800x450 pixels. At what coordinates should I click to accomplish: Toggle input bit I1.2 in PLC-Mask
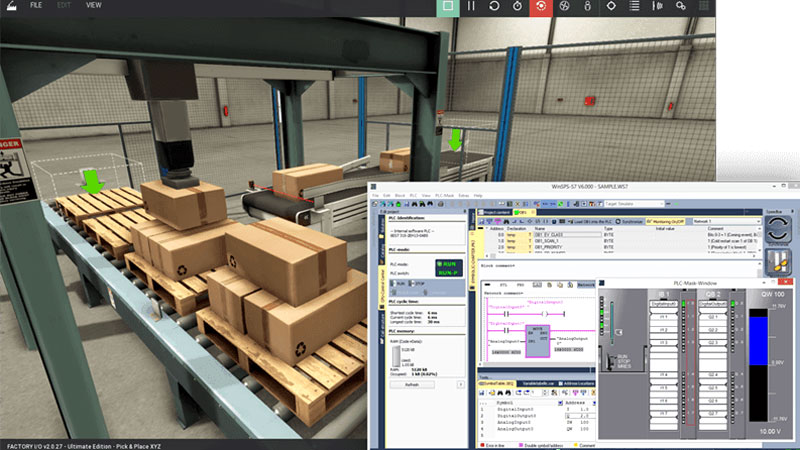(x=664, y=330)
